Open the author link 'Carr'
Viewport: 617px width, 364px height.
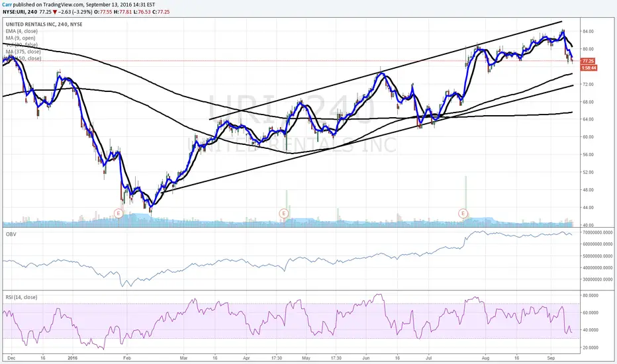7,5
